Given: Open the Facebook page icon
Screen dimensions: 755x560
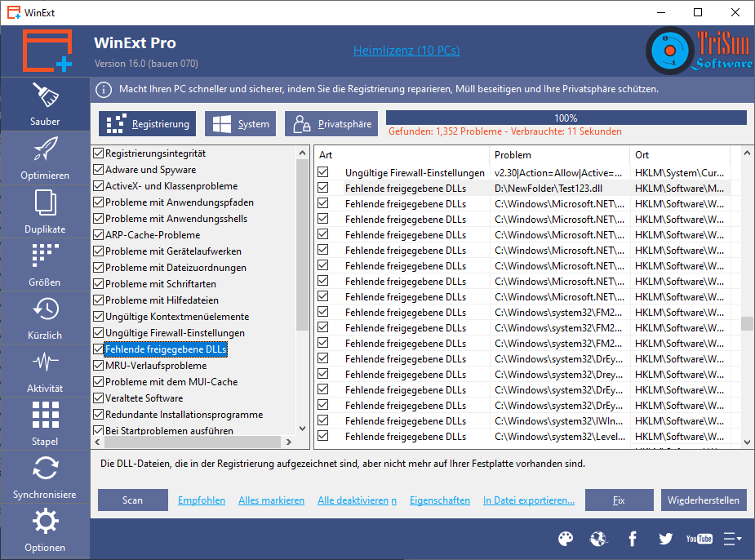Looking at the screenshot, I should click(633, 538).
